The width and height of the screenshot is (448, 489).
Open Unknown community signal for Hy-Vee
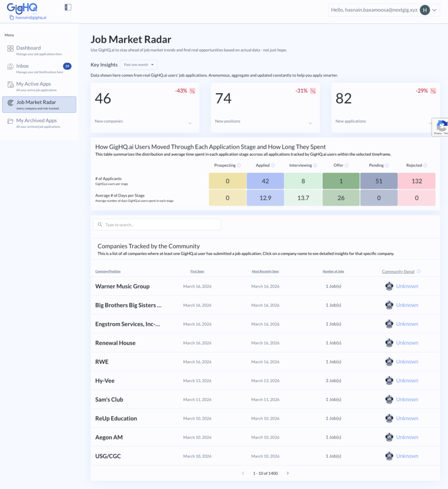tap(407, 380)
